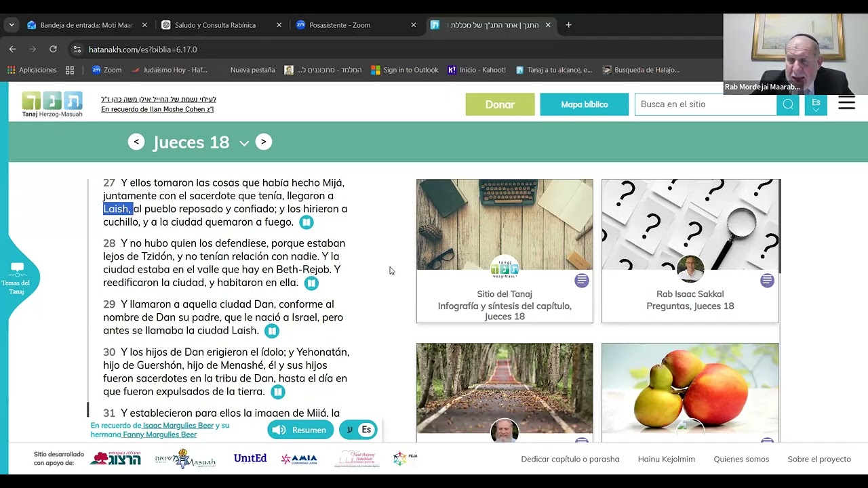Viewport: 868px width, 488px height.
Task: Open the Mapa bíblico button
Action: 584,104
